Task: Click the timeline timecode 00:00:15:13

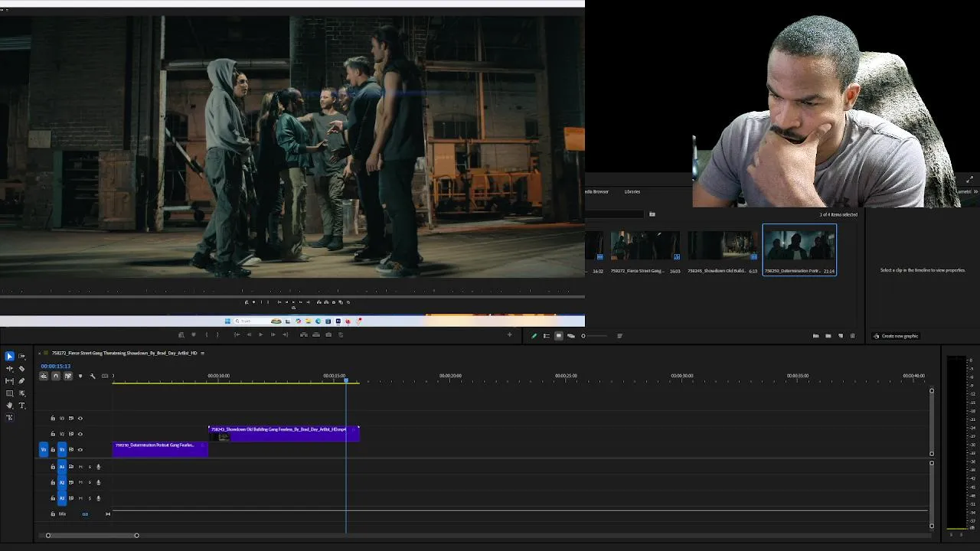Action: coord(56,366)
